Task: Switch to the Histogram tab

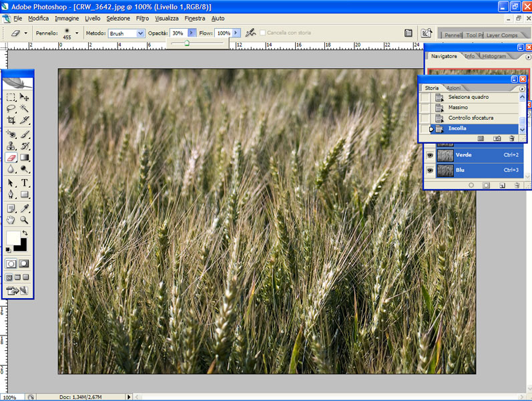Action: point(494,56)
